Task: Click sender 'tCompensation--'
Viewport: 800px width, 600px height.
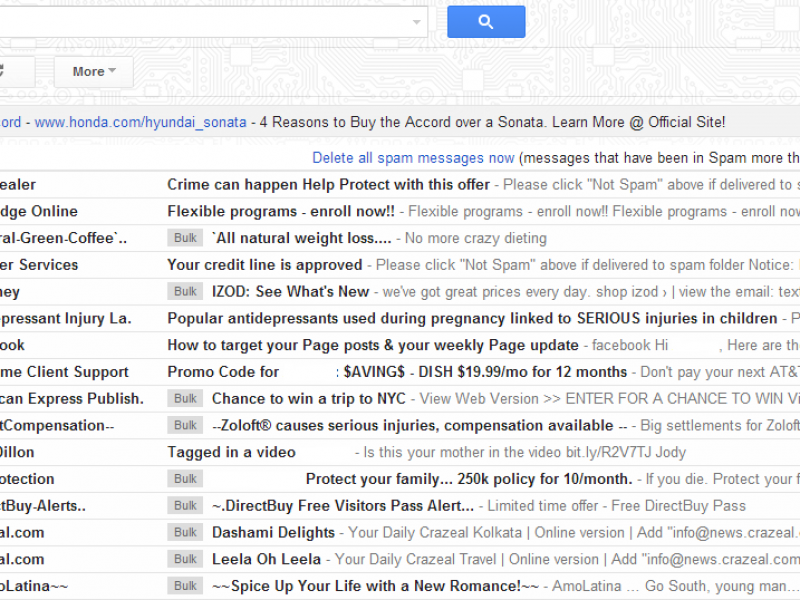Action: pos(57,426)
